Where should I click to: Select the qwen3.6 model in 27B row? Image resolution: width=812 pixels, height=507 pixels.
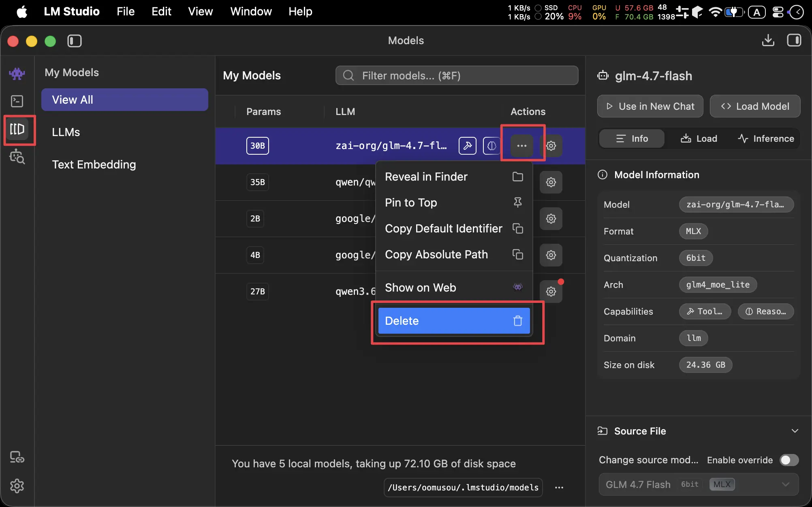[355, 292]
